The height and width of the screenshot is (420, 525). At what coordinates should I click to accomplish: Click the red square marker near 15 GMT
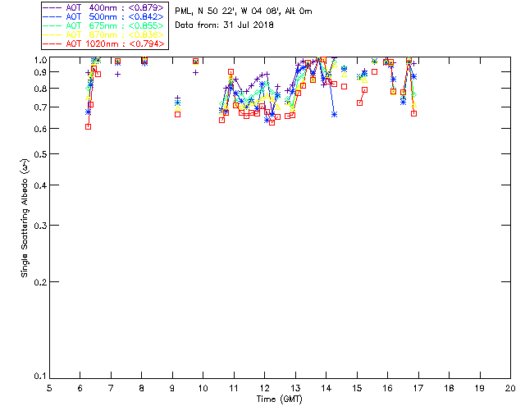pos(359,103)
